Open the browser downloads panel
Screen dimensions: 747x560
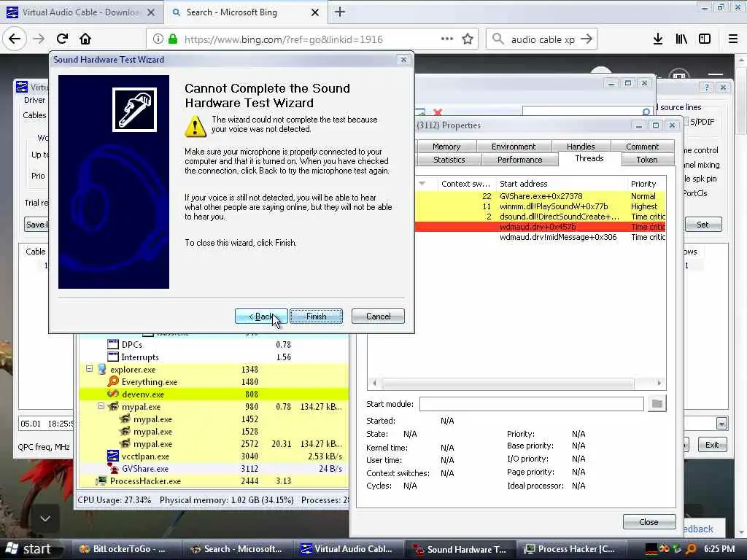point(658,39)
